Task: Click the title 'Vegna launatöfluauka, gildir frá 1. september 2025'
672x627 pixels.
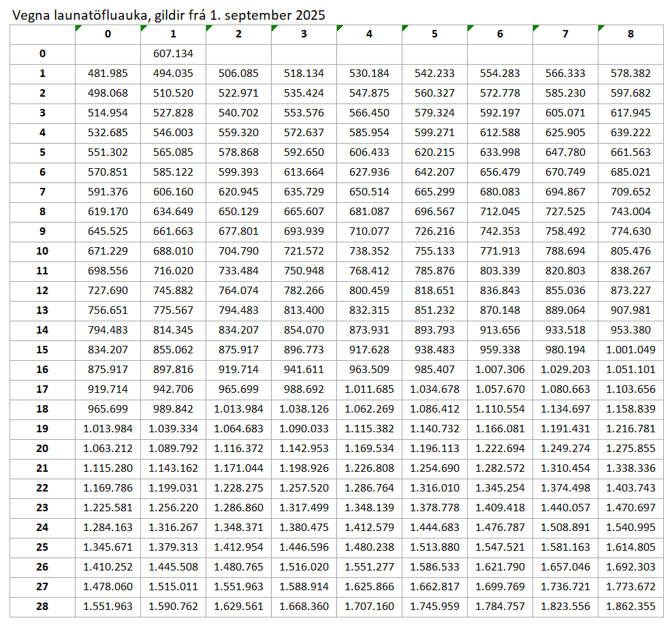Action: coord(169,15)
